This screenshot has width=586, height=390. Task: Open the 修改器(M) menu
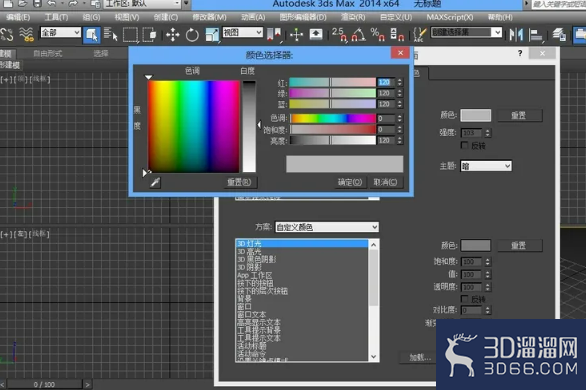point(209,17)
